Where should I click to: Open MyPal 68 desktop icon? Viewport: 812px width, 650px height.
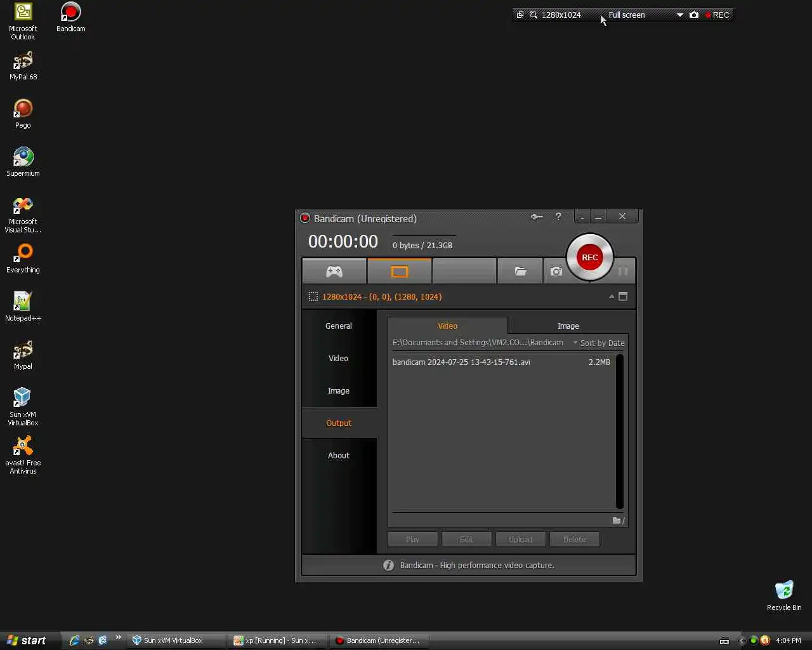pyautogui.click(x=23, y=66)
